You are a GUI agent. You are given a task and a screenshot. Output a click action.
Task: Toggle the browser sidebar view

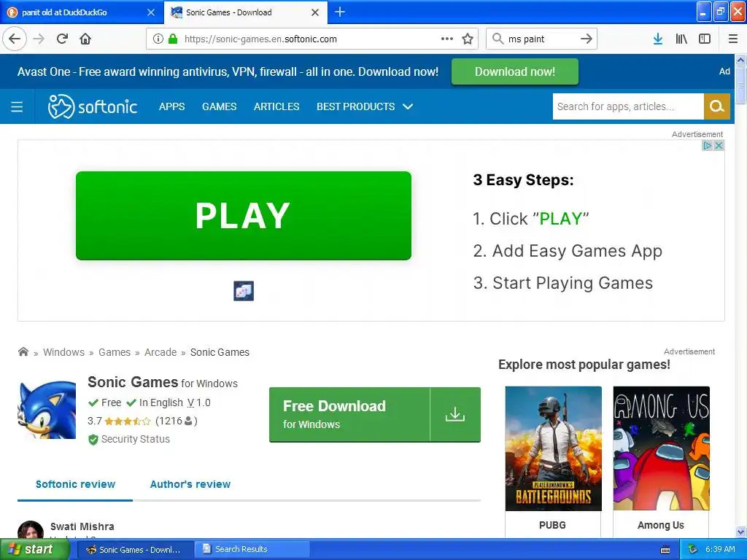pyautogui.click(x=705, y=39)
